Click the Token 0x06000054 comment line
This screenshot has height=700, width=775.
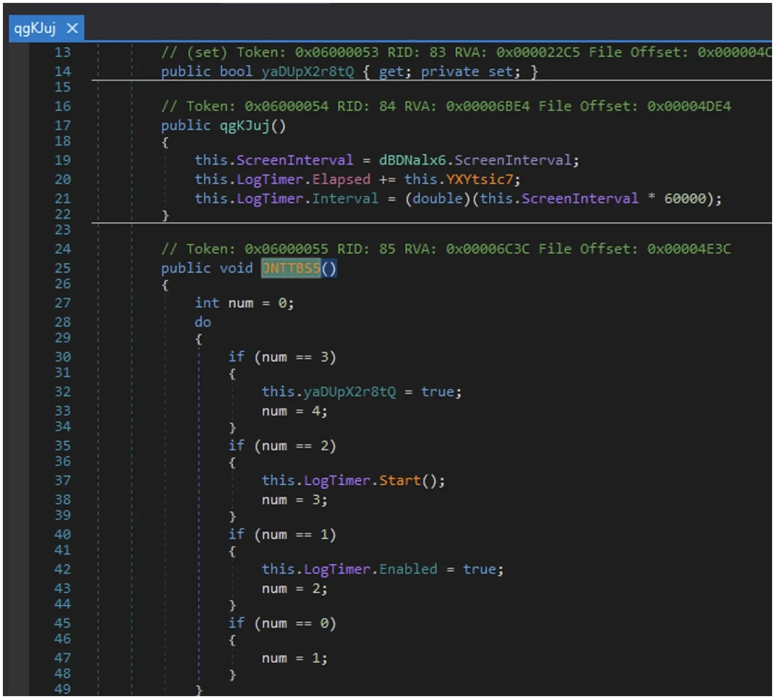tap(446, 107)
